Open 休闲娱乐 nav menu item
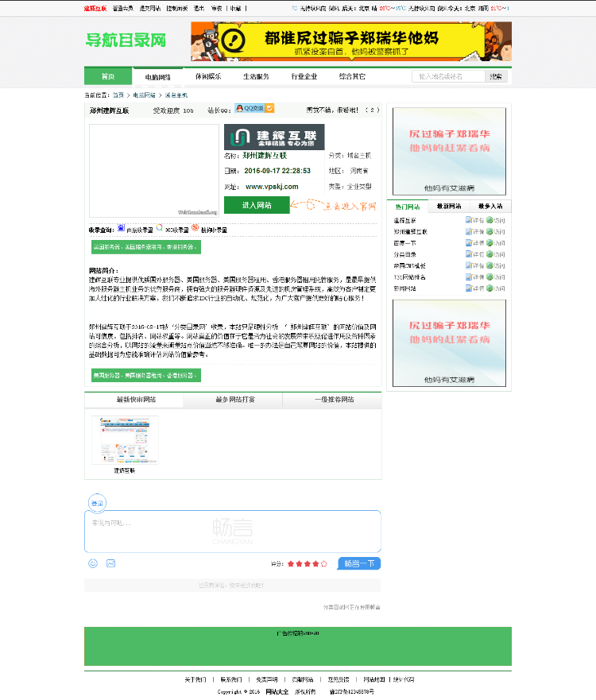 208,76
